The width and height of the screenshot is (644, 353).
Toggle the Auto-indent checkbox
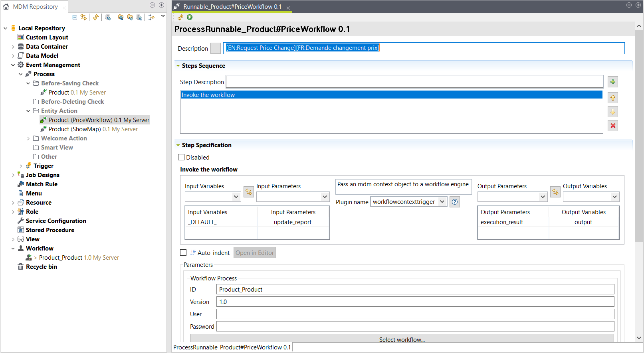click(183, 252)
